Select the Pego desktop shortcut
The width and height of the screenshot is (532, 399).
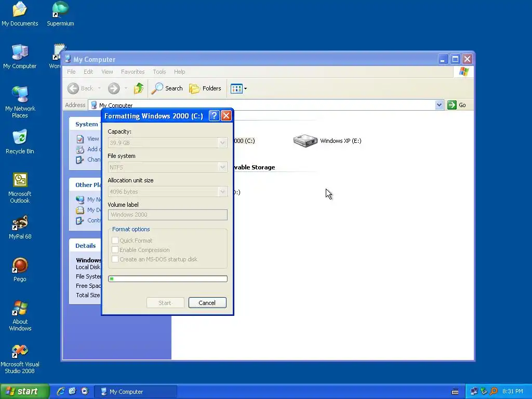click(x=20, y=270)
